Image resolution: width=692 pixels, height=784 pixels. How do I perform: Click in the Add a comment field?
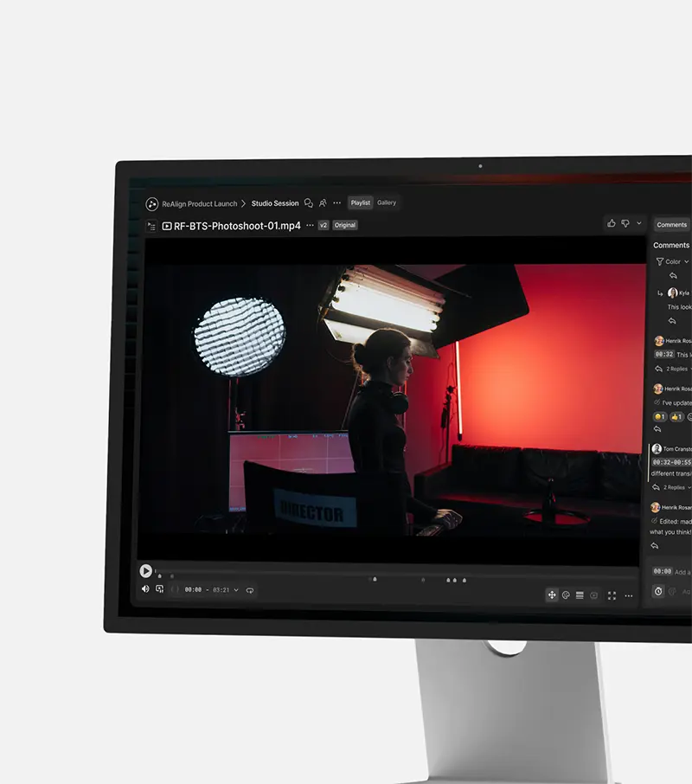pos(682,572)
